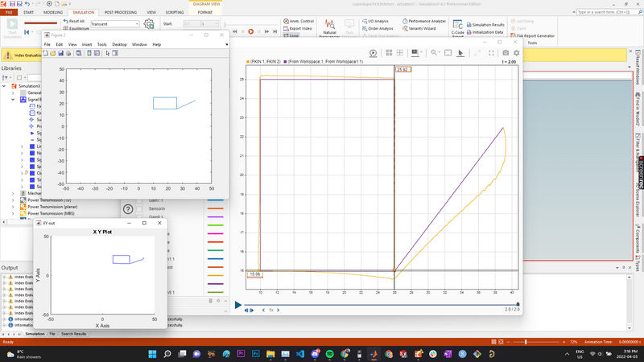
Task: Click Export Video in the ribbon
Action: pyautogui.click(x=298, y=28)
